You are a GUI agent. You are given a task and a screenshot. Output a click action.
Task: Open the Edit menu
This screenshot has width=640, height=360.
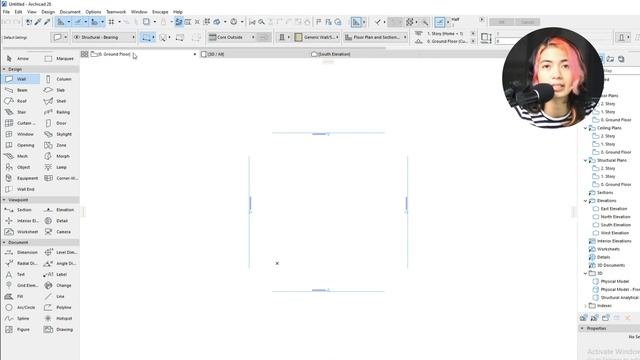[18, 12]
